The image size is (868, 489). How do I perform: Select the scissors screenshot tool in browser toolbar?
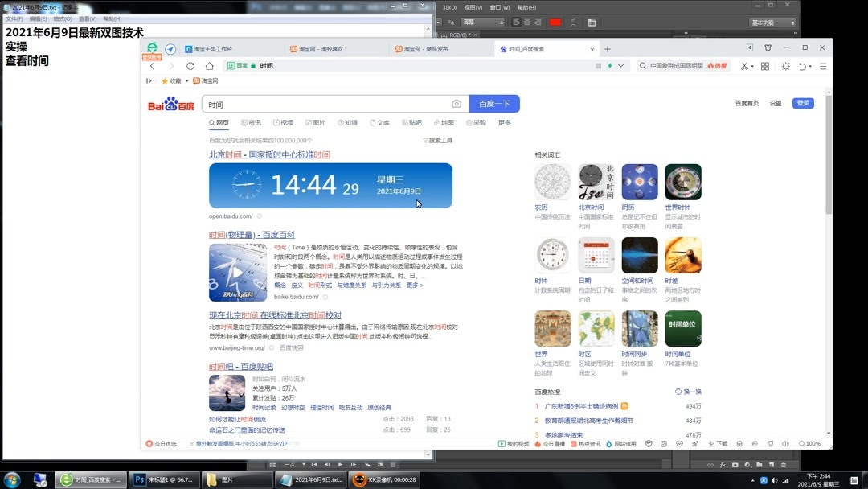743,67
